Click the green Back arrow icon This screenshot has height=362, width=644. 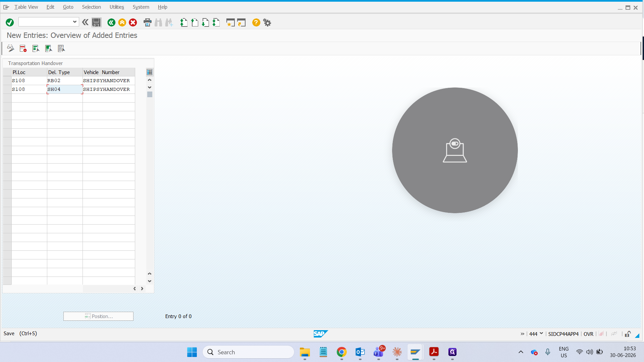click(111, 22)
